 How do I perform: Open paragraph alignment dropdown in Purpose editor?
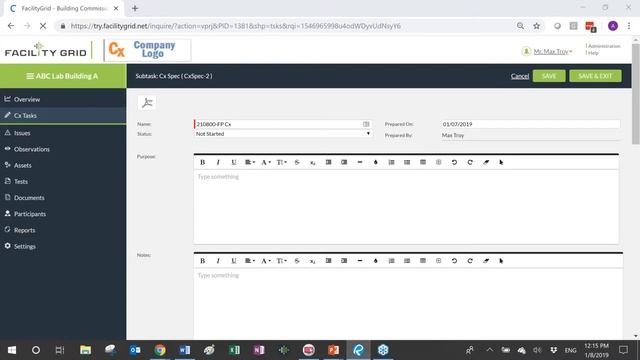pos(250,162)
